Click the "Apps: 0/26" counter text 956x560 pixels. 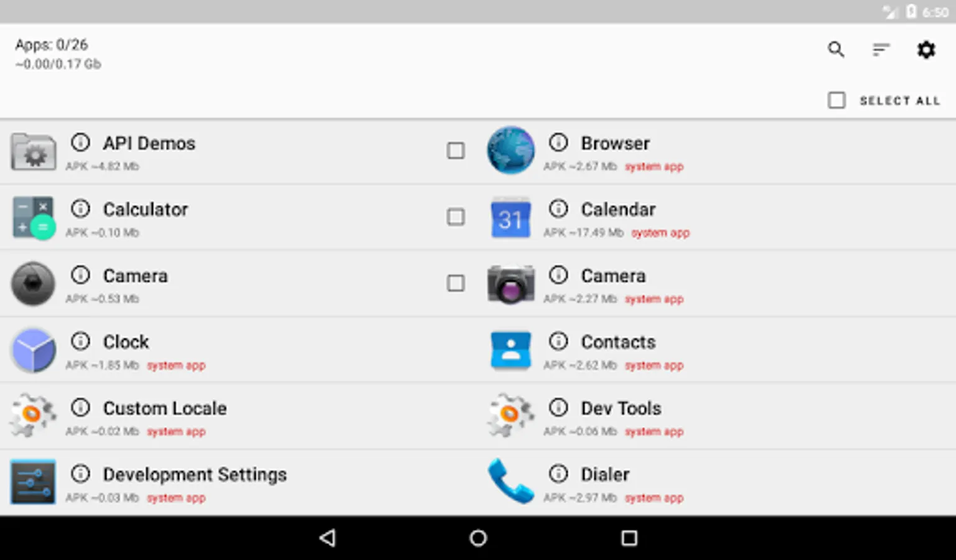[52, 45]
